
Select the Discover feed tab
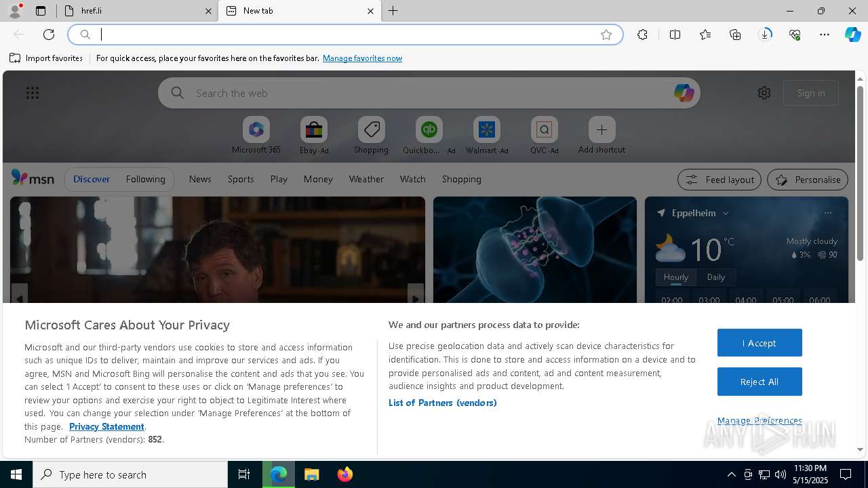coord(92,179)
